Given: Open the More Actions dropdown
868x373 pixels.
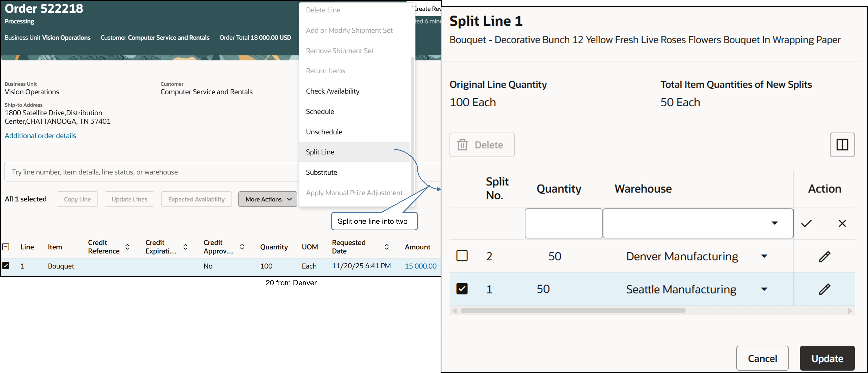Looking at the screenshot, I should [268, 199].
